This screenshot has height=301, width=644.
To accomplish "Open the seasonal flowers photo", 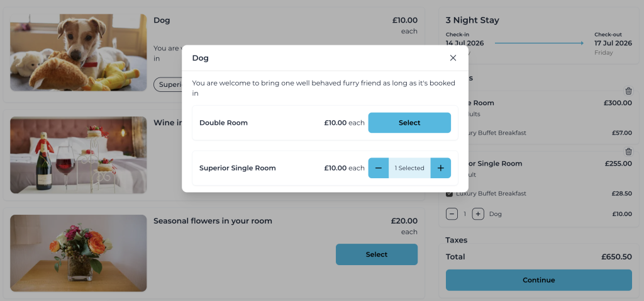I will [x=78, y=253].
